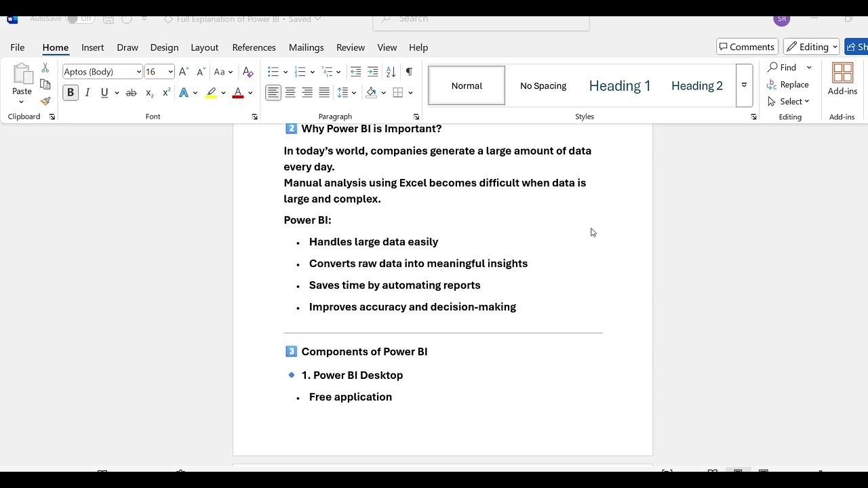Open the Paragraph dialog launcher
Image resolution: width=868 pixels, height=488 pixels.
coord(416,117)
